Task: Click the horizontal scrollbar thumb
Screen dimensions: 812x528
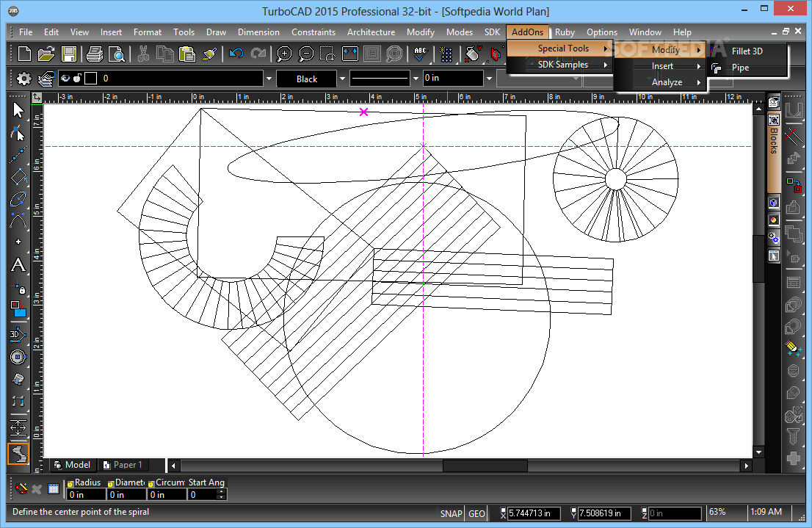Action: (x=485, y=466)
